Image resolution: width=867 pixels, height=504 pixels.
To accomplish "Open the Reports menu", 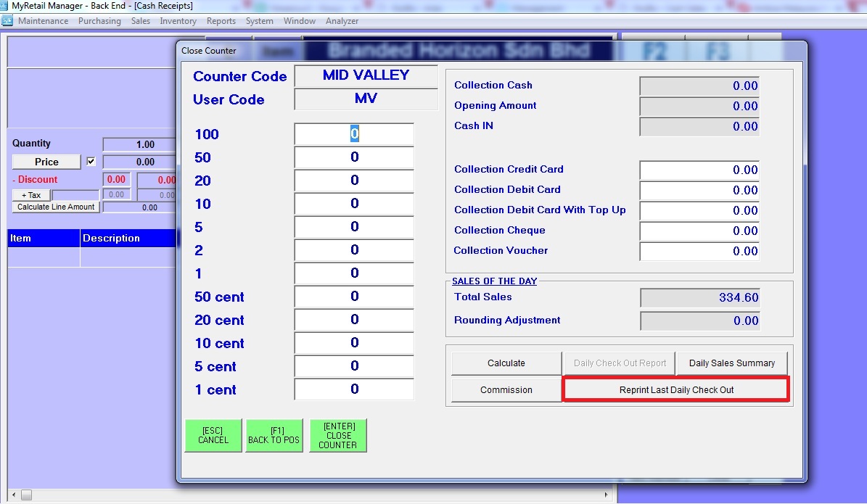I will [x=221, y=21].
